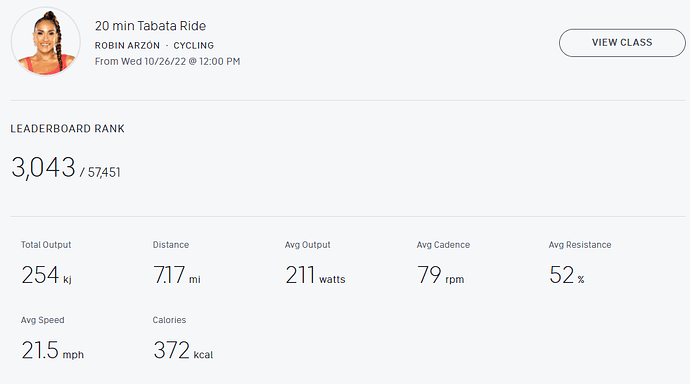The height and width of the screenshot is (384, 690).
Task: Open Robin Arzón's instructor avatar
Action: click(46, 41)
